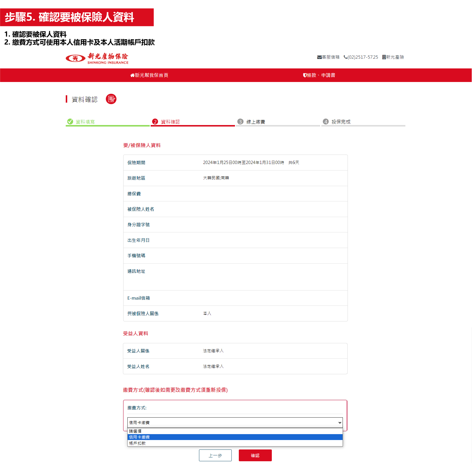Click the insurance period value 2024年1月25日00時至2024年1月31日00時
This screenshot has width=472, height=476.
point(244,163)
